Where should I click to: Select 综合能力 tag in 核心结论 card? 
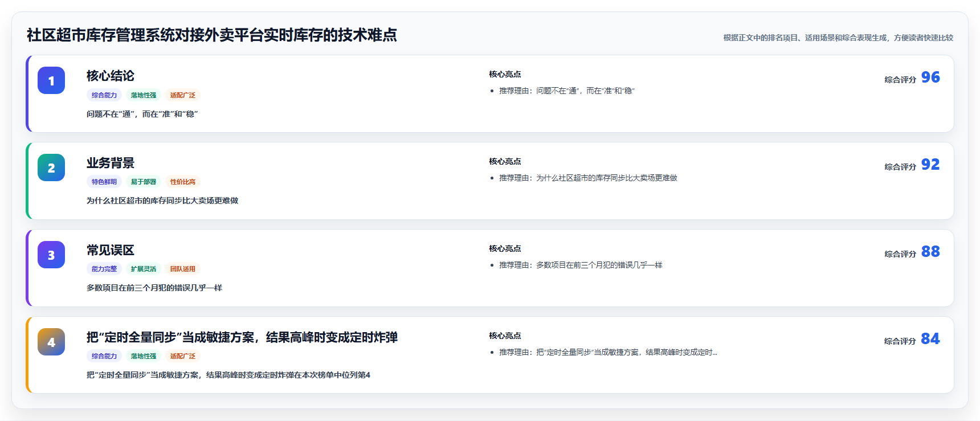tap(104, 95)
